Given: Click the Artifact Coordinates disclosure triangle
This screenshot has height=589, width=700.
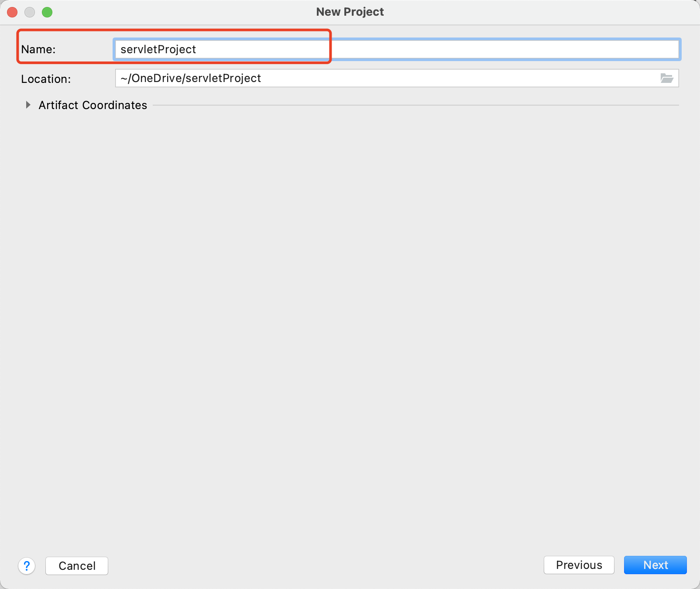Looking at the screenshot, I should tap(28, 105).
